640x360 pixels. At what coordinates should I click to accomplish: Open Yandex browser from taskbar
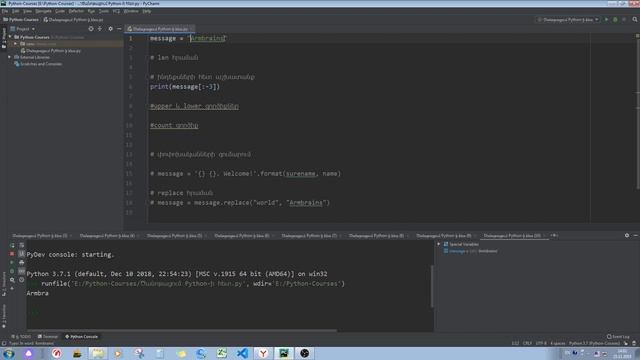tap(263, 353)
